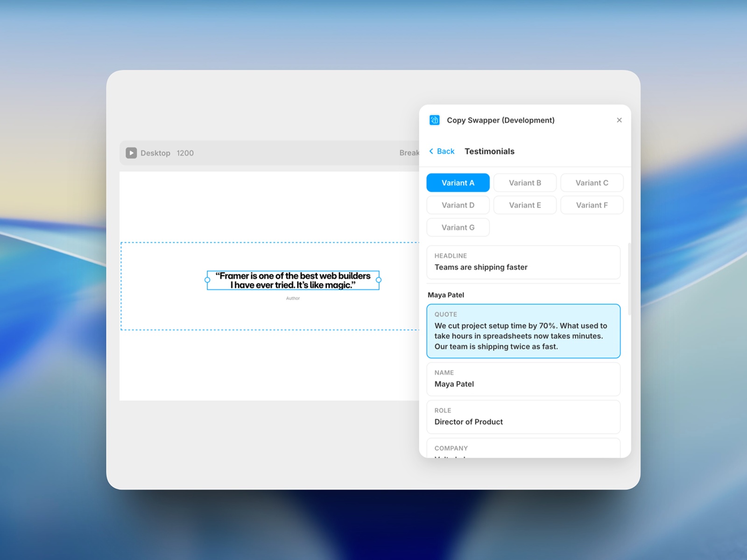The height and width of the screenshot is (560, 747).
Task: Click the NAME field showing Maya Patel
Action: (523, 379)
